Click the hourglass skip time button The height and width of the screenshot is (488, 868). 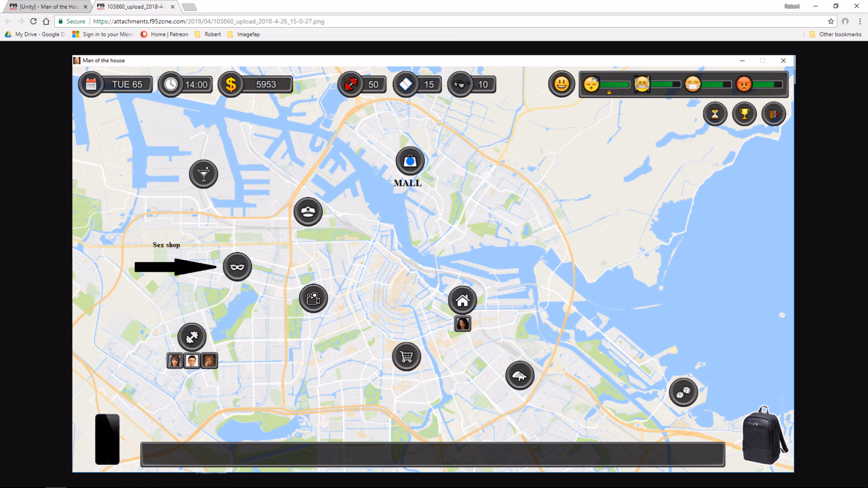tap(715, 114)
